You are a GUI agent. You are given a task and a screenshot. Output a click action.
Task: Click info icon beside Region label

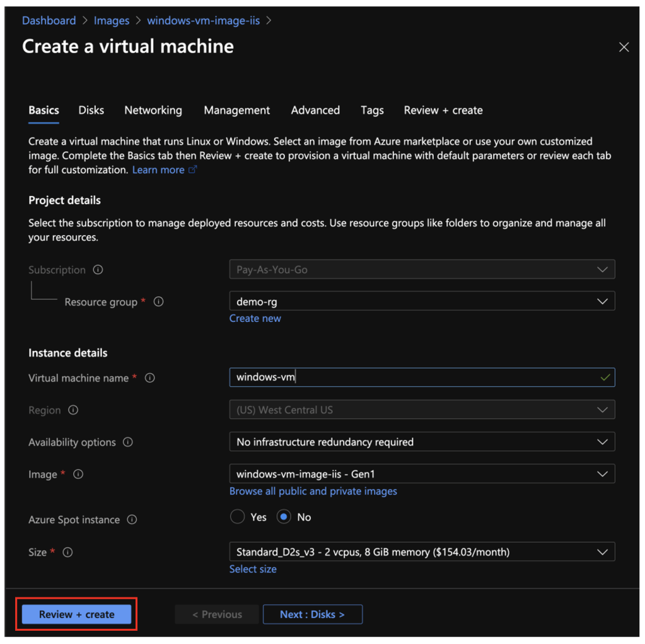point(73,410)
